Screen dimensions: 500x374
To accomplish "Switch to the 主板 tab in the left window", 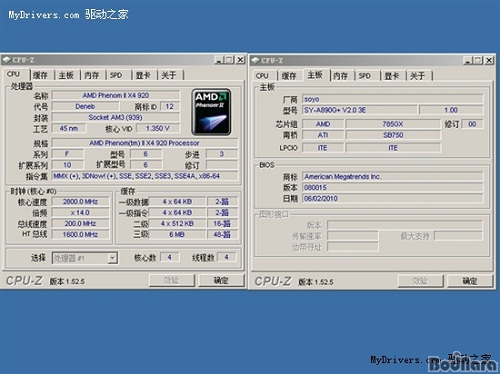I will [66, 75].
